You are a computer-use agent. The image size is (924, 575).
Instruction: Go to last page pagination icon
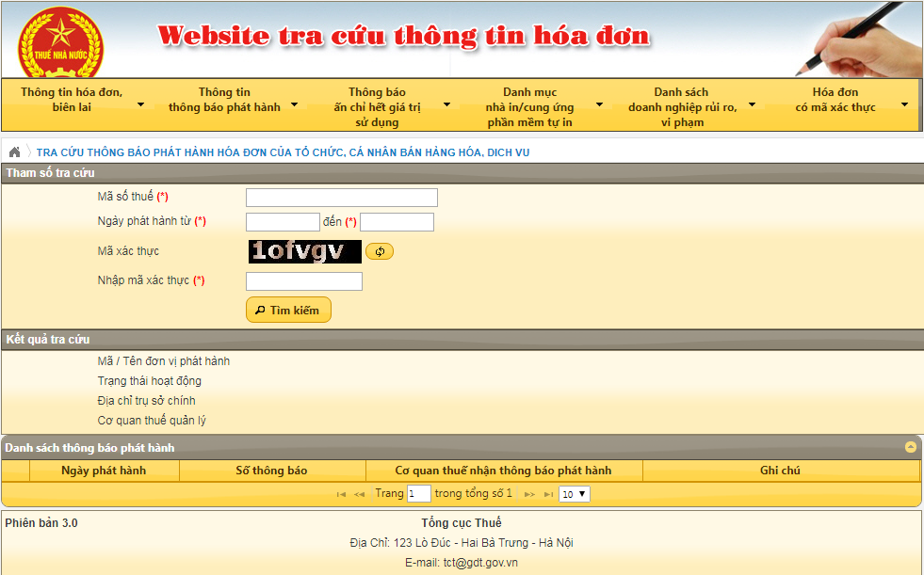pos(548,494)
